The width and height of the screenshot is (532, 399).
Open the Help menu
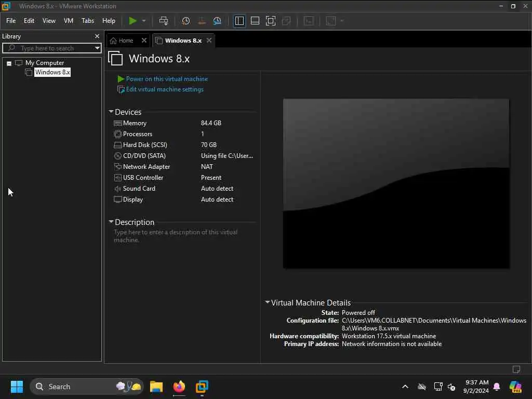click(x=109, y=21)
